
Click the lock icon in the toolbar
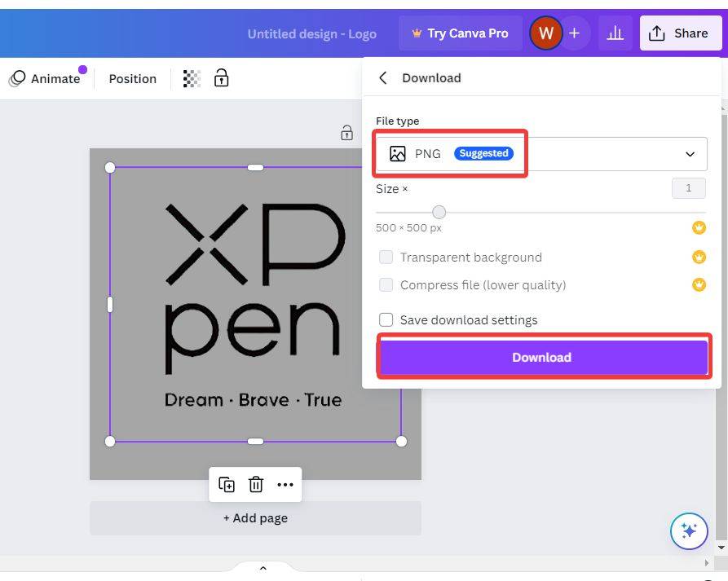click(x=221, y=78)
